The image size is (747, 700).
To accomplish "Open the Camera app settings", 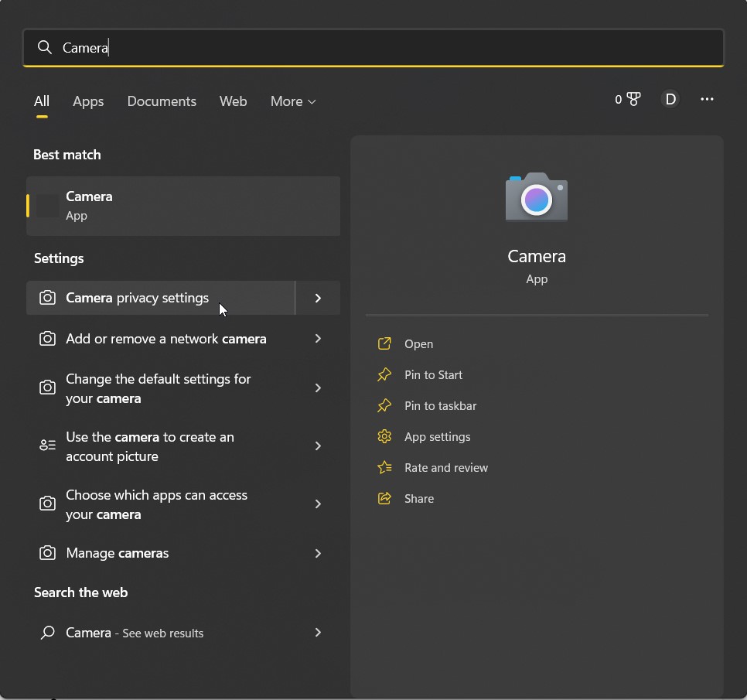I will coord(435,436).
